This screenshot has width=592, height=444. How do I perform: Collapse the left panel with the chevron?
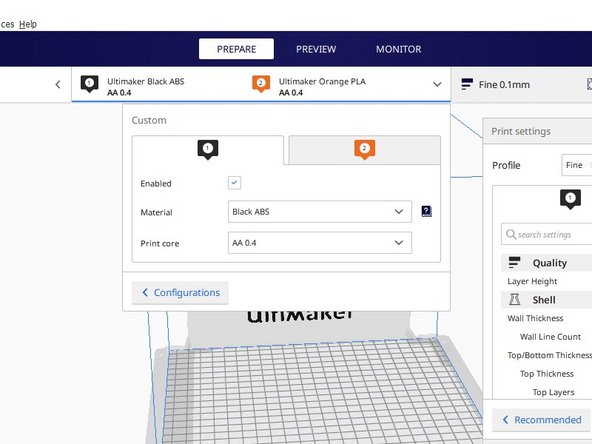coord(58,84)
